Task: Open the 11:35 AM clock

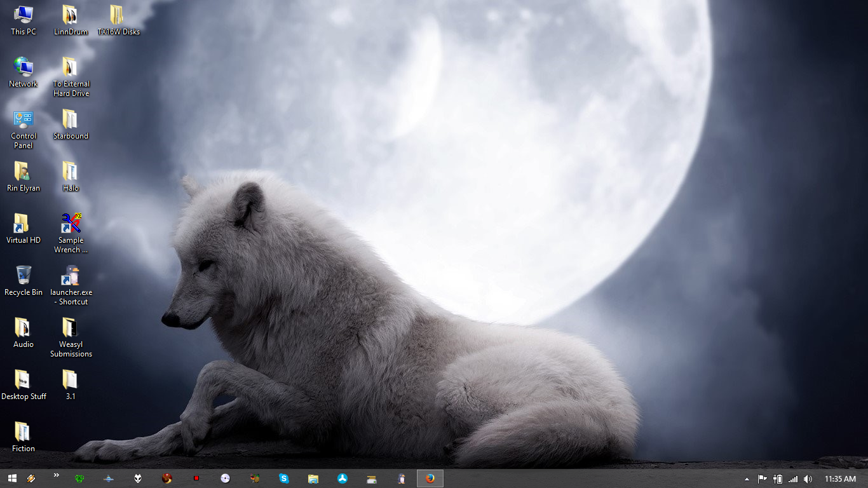Action: click(x=840, y=479)
